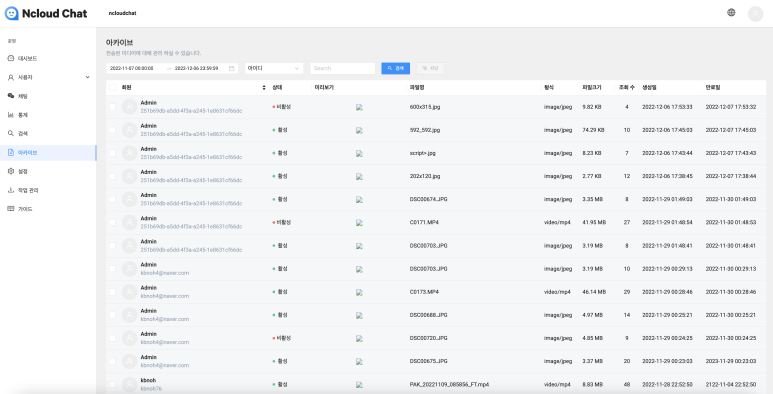Click the 대시보드 dashboard icon in sidebar
Image resolution: width=773 pixels, height=394 pixels.
[11, 58]
